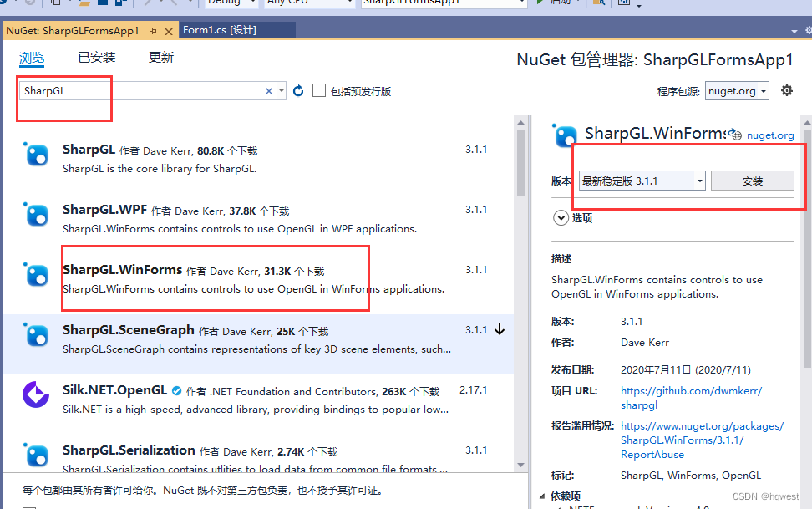Click the 发布日期 value 2020年7月11日

point(686,369)
